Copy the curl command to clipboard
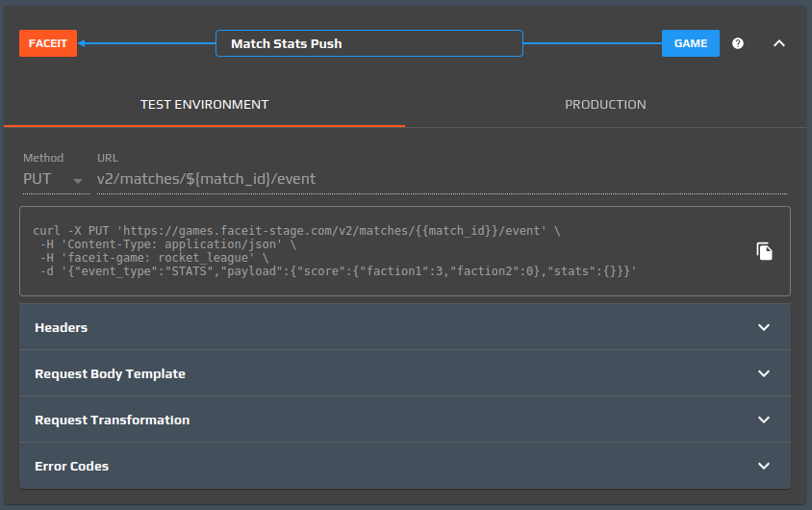This screenshot has height=510, width=812. tap(764, 251)
